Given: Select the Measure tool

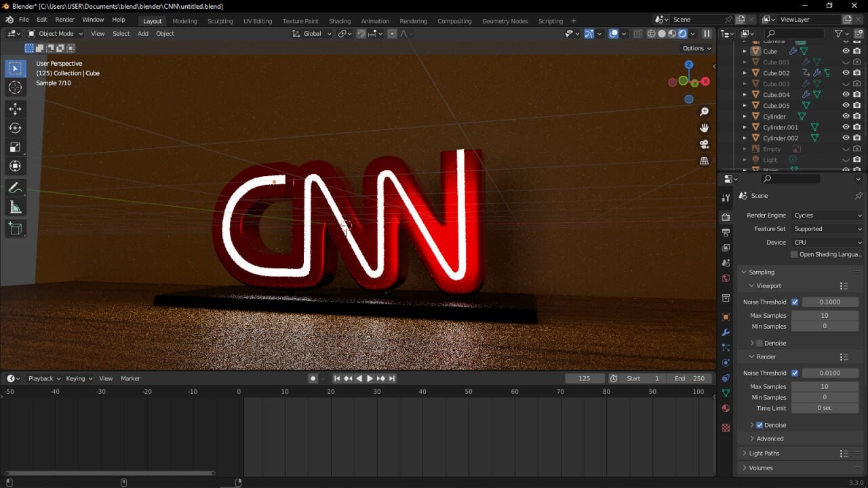Looking at the screenshot, I should tap(15, 207).
